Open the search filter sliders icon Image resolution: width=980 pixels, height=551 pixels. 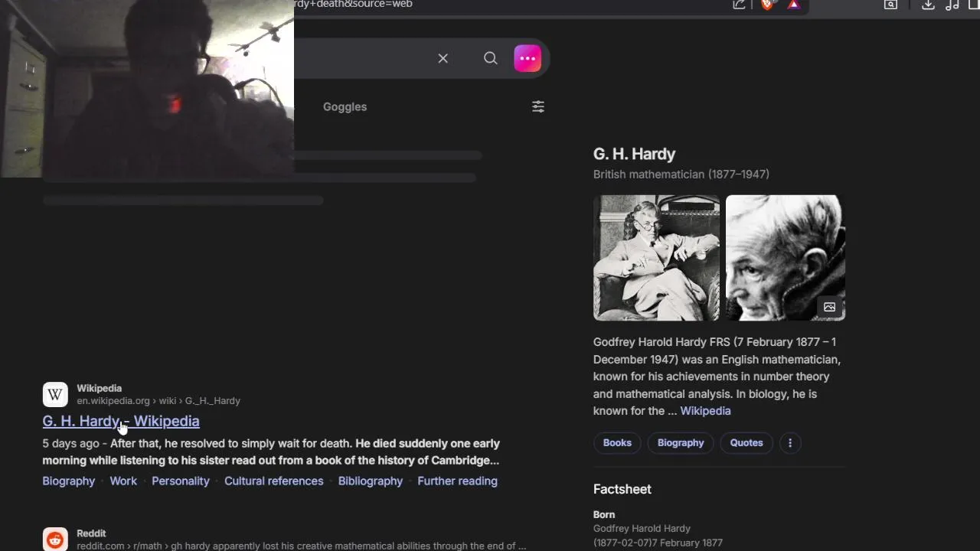(538, 106)
